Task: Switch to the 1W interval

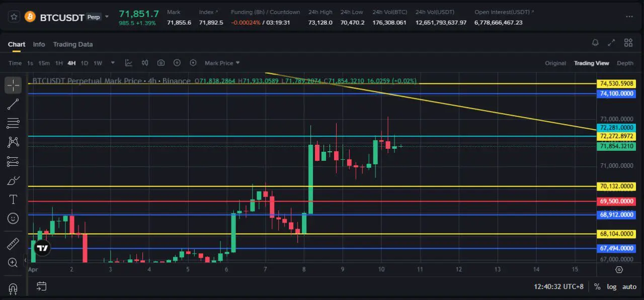Action: (x=98, y=63)
